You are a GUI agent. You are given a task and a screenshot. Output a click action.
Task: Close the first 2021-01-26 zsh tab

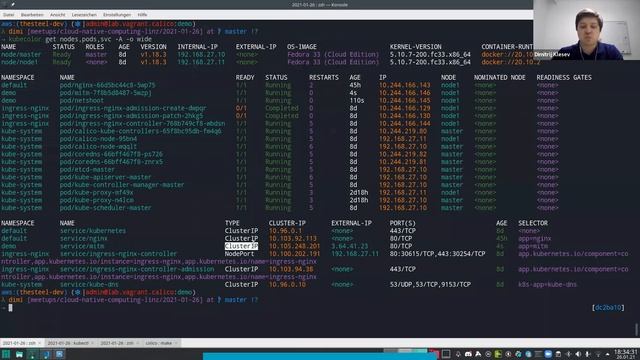click(x=40, y=343)
